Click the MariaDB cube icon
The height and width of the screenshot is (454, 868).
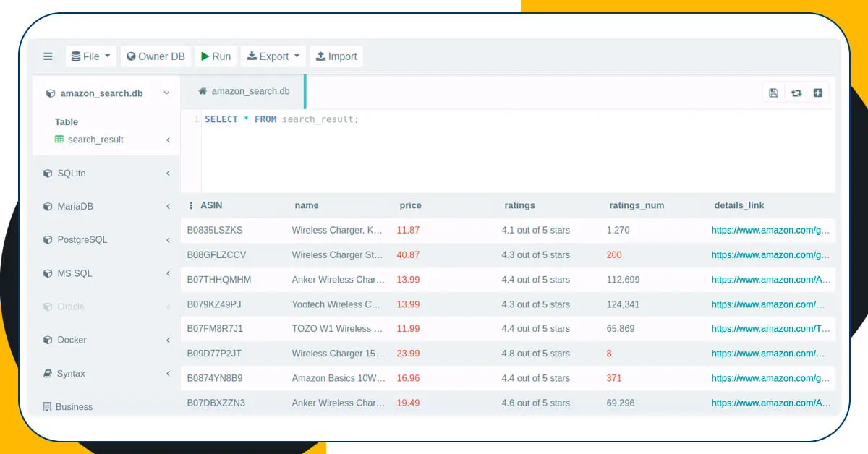pos(48,207)
